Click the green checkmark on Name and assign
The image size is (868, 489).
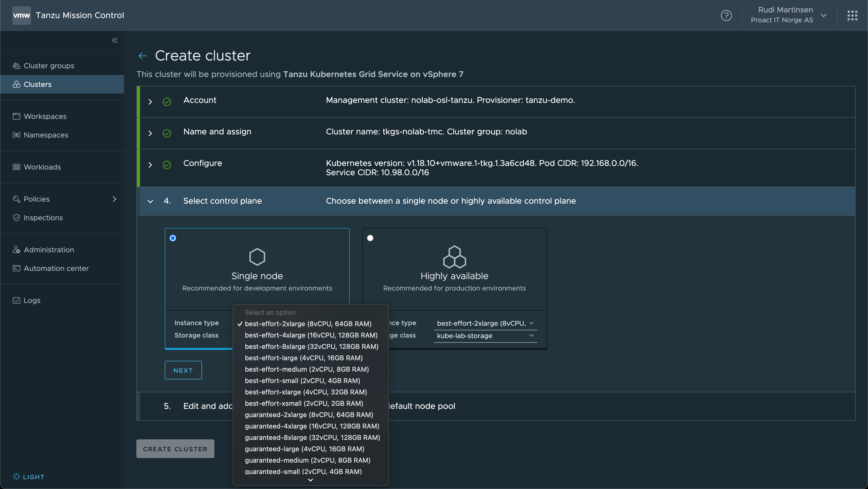167,133
